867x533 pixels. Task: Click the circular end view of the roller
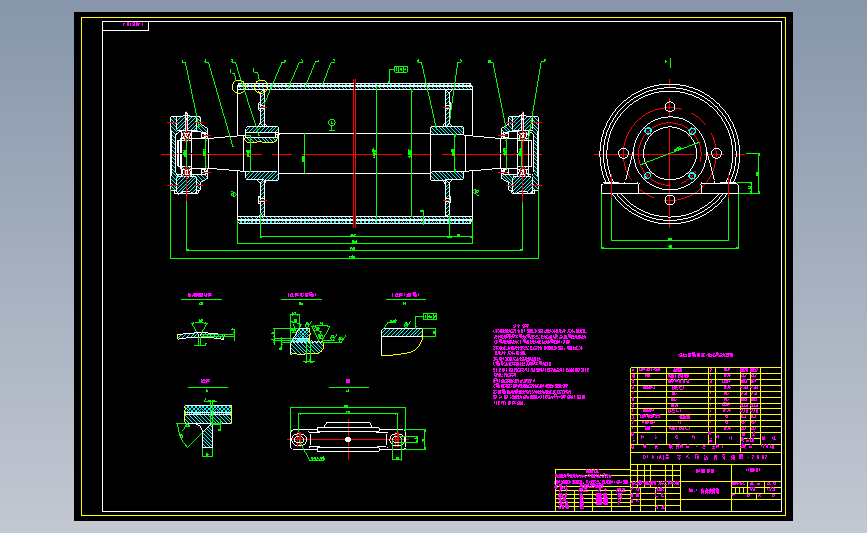click(670, 154)
